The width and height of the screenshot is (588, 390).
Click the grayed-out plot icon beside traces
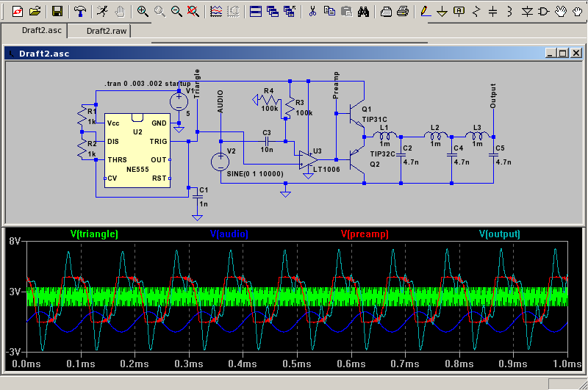233,12
